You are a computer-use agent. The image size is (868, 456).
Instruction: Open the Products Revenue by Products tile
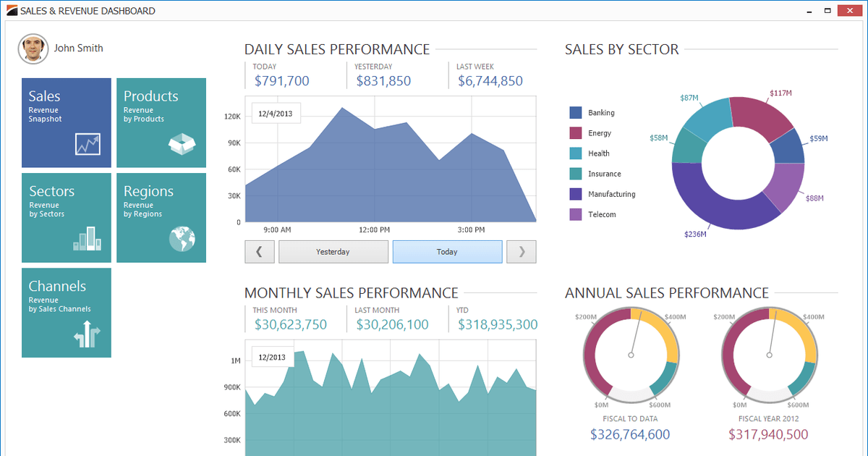pyautogui.click(x=161, y=122)
